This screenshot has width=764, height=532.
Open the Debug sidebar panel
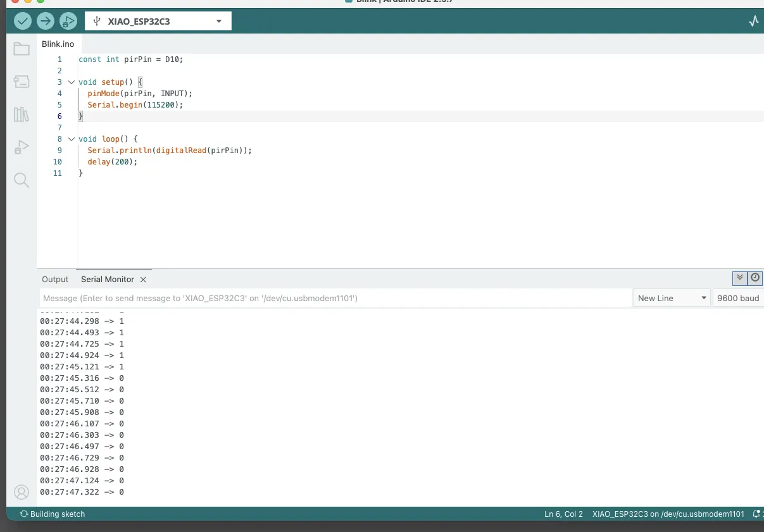(22, 147)
